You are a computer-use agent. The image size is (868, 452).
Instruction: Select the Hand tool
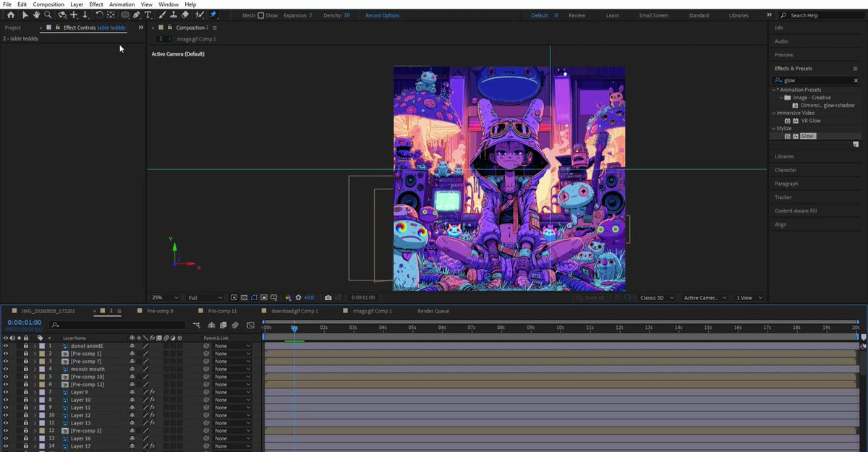click(36, 14)
